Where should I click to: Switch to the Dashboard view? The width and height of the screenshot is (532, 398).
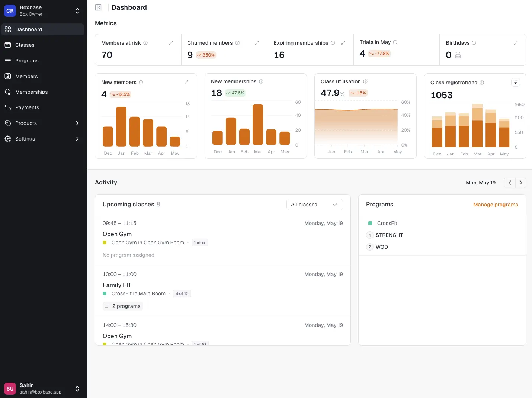[x=29, y=29]
